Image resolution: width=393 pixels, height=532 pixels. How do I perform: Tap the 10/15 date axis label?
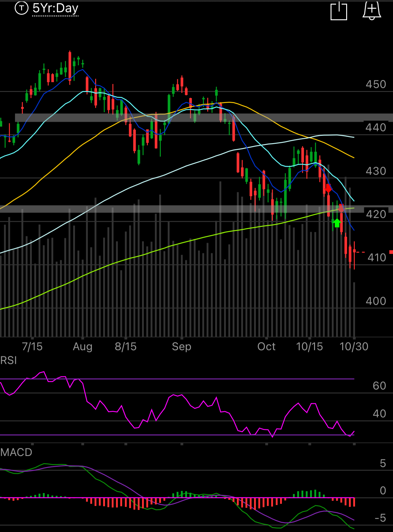click(x=309, y=347)
